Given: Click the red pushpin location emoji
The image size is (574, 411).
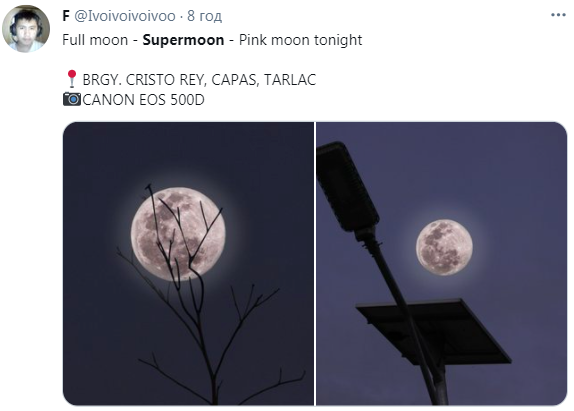Looking at the screenshot, I should pyautogui.click(x=72, y=79).
